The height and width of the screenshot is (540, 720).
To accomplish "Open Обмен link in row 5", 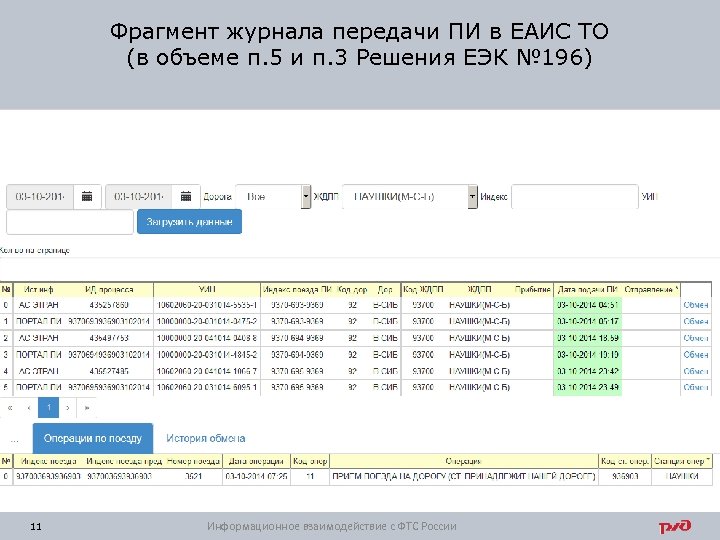I will tap(695, 387).
